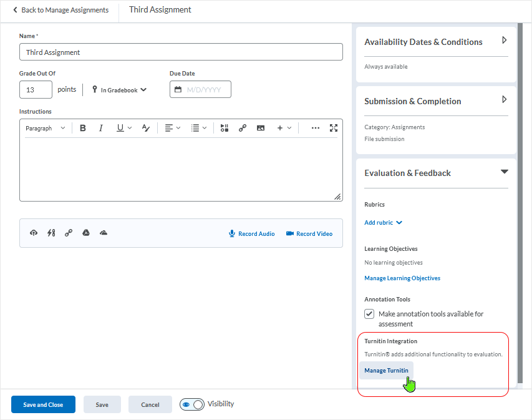
Task: Attach from OneDrive cloud icon
Action: 104,233
